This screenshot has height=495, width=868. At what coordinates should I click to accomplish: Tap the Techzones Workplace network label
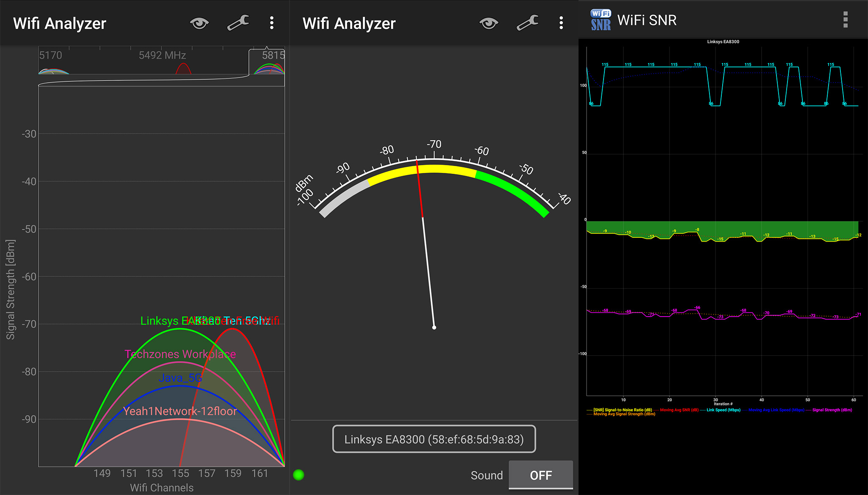pyautogui.click(x=180, y=354)
